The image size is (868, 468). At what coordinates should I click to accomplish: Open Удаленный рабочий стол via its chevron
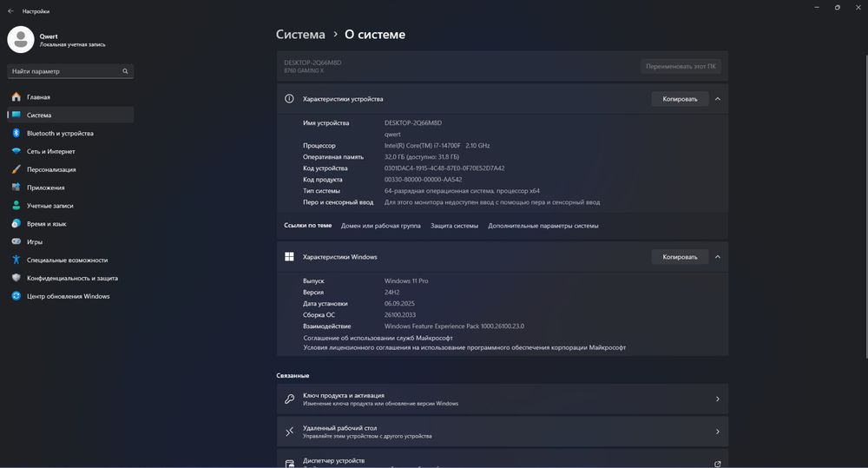point(718,432)
